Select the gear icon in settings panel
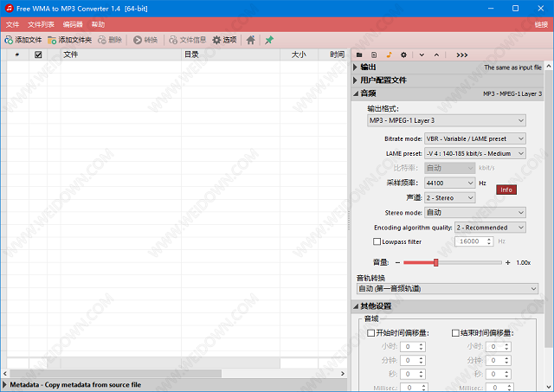Image resolution: width=554 pixels, height=392 pixels. click(403, 55)
